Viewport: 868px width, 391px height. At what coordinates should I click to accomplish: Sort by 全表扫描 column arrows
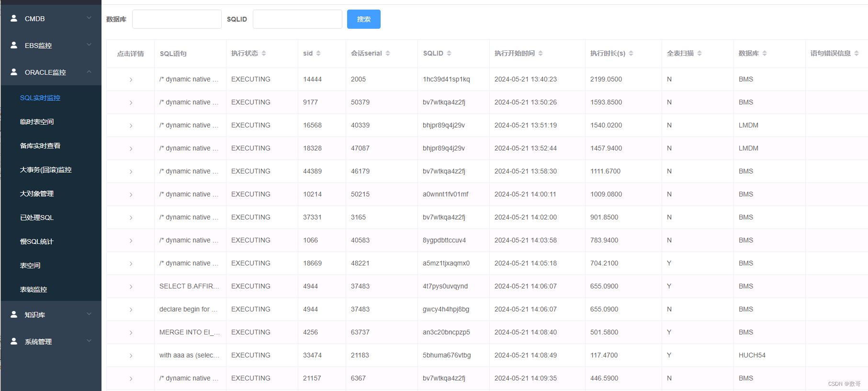pos(699,53)
